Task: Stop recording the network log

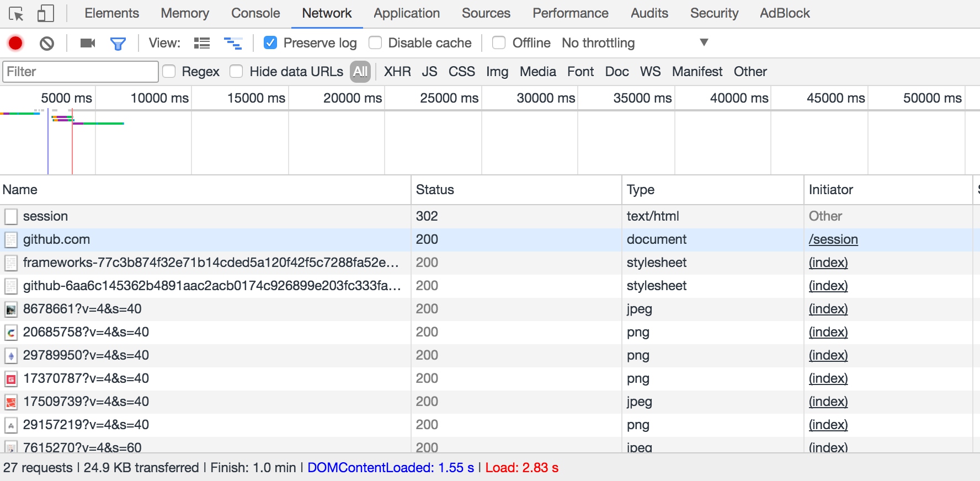Action: click(x=15, y=43)
